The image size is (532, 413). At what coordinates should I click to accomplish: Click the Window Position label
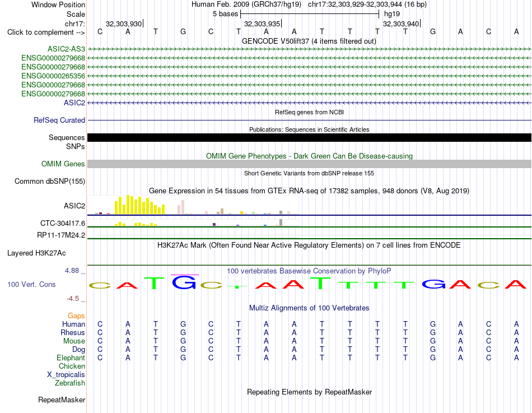click(x=58, y=4)
